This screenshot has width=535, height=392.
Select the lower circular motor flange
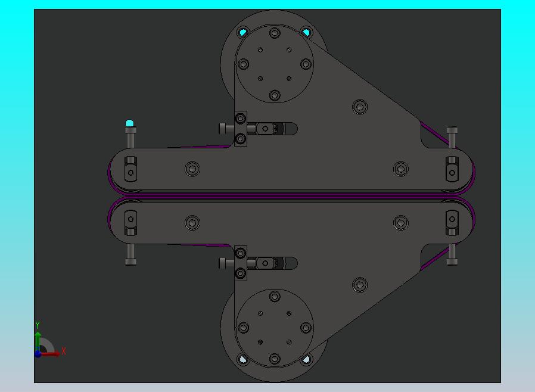(275, 328)
